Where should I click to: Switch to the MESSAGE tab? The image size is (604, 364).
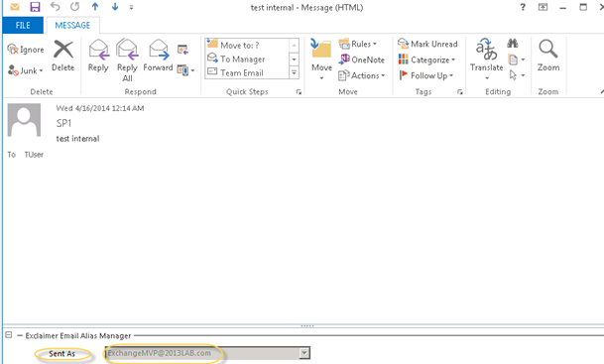pyautogui.click(x=72, y=26)
